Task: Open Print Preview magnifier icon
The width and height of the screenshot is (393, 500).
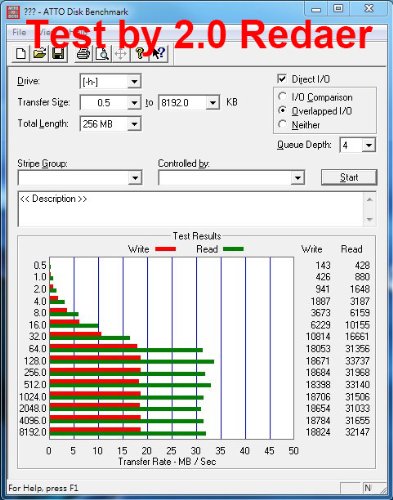Action: point(102,54)
